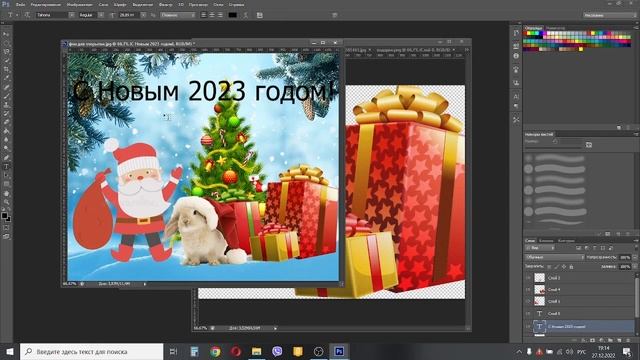This screenshot has width=640, height=360.
Task: Hide the Слой 4 layer
Action: point(528,289)
